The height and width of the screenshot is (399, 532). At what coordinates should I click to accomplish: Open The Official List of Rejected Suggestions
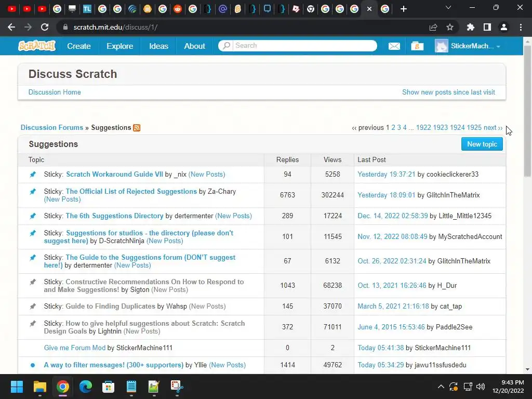131,191
